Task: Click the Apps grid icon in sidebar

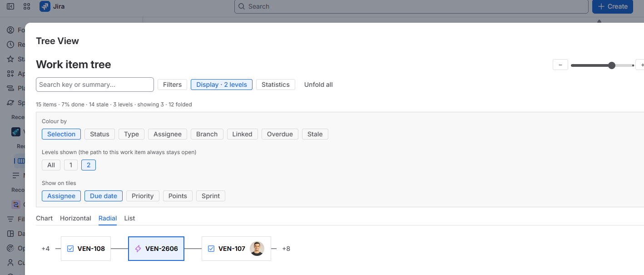Action: [10, 74]
